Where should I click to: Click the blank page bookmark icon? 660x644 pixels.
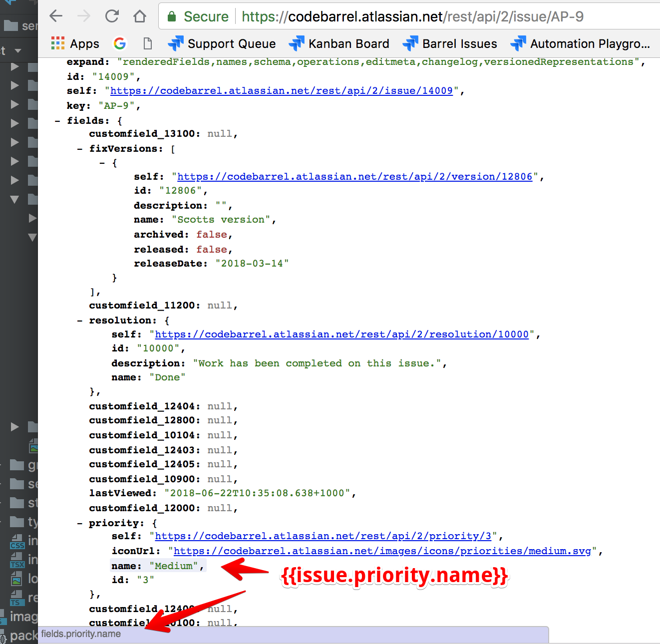pyautogui.click(x=147, y=44)
